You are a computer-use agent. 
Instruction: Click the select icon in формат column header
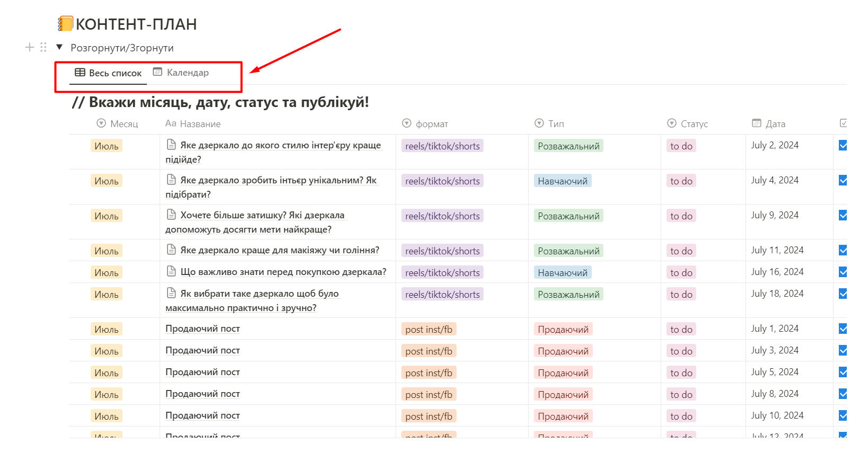coord(407,123)
